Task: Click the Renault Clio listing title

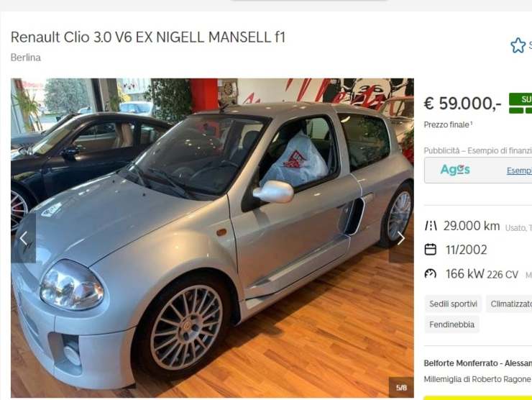Action: [x=148, y=37]
